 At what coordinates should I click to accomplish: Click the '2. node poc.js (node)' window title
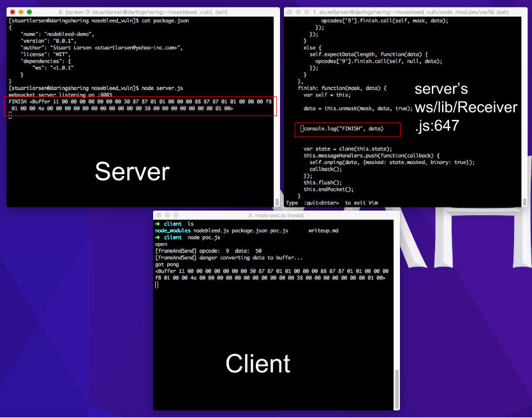pyautogui.click(x=276, y=215)
